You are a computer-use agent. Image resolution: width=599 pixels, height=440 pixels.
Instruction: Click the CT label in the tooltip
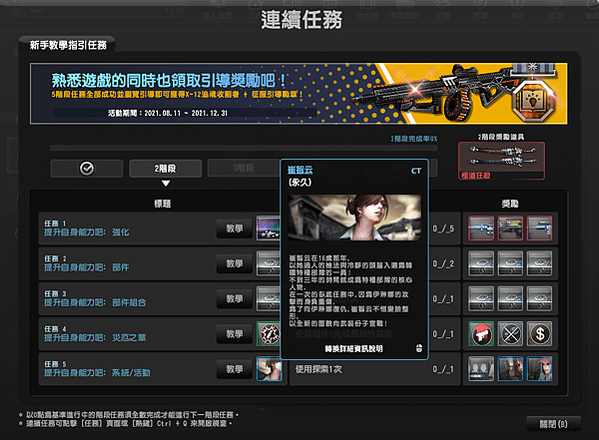416,171
